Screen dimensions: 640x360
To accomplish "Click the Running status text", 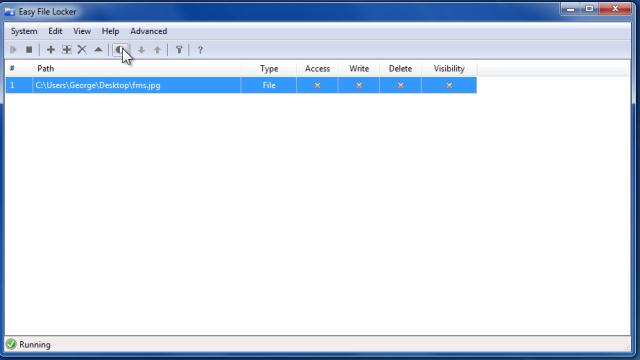I will pyautogui.click(x=35, y=344).
